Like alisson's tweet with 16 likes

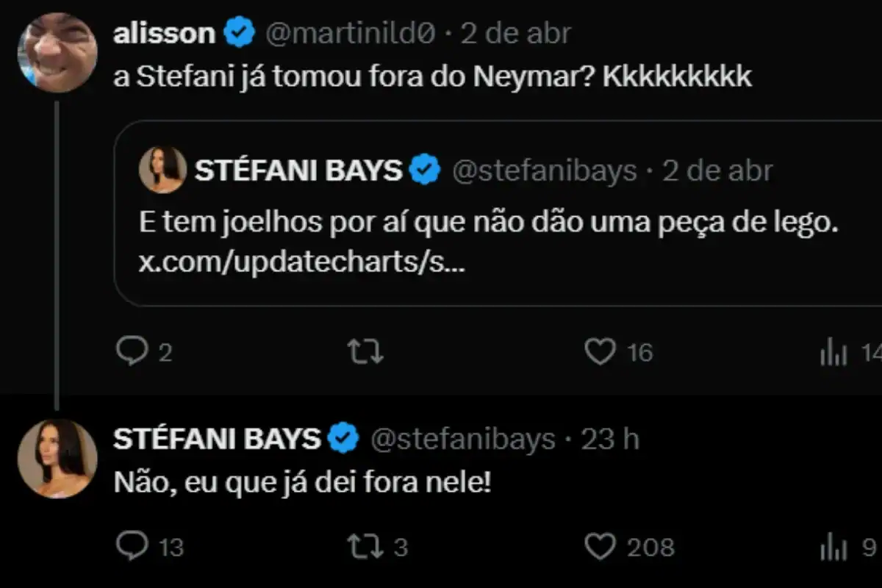(600, 352)
